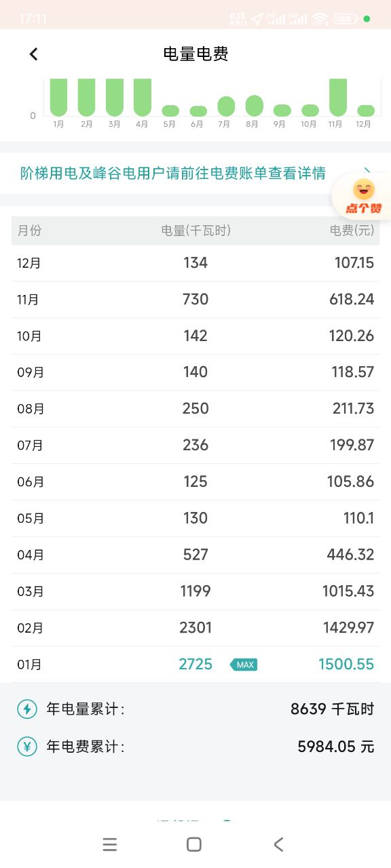The image size is (391, 868).
Task: Tap the green MAX tag on 01月
Action: click(x=244, y=665)
